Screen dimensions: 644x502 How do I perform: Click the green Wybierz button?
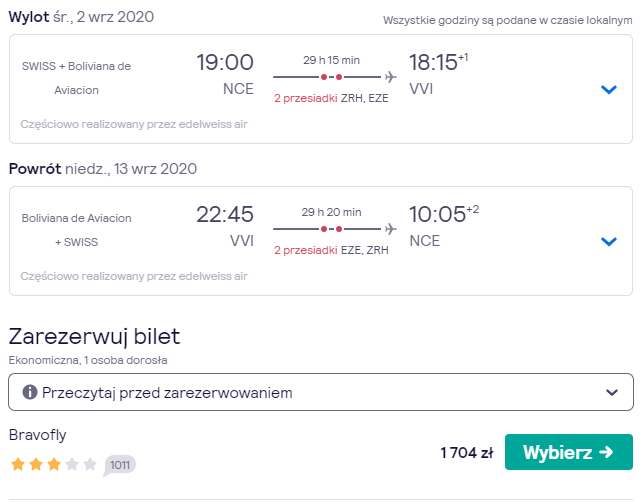click(568, 452)
